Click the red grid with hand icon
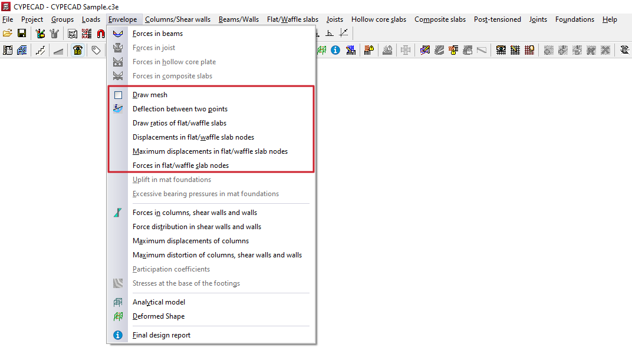 click(x=529, y=50)
